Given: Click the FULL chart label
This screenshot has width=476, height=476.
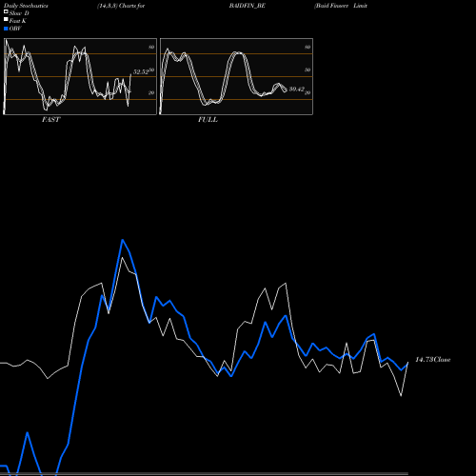Looking at the screenshot, I should 208,120.
